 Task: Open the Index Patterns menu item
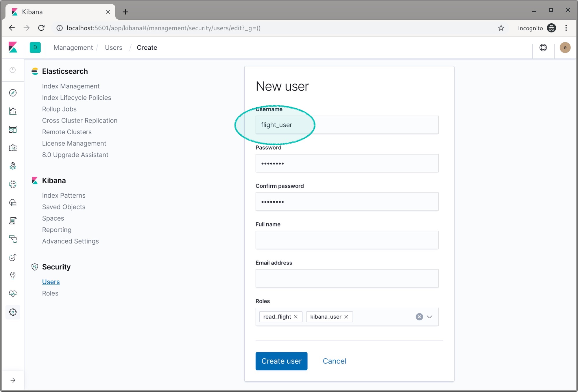pos(64,195)
